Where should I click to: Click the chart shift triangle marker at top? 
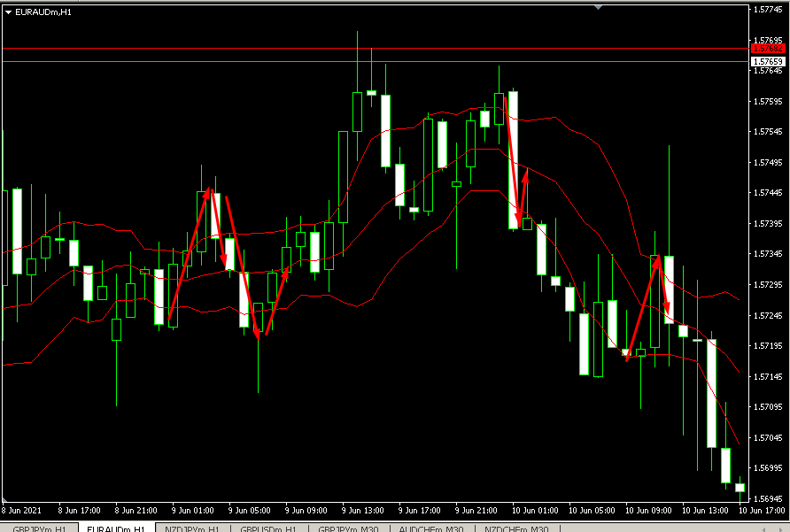coord(598,7)
